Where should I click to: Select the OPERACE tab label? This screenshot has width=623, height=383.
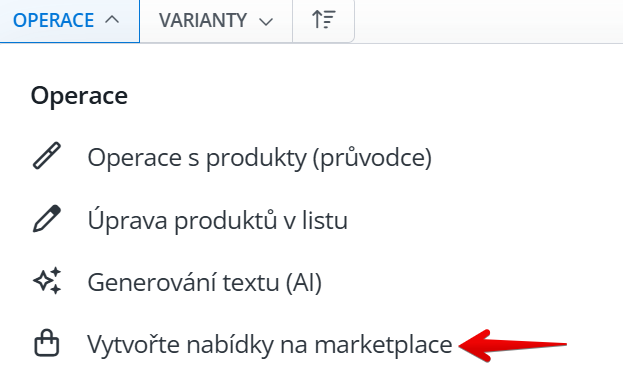pyautogui.click(x=54, y=20)
